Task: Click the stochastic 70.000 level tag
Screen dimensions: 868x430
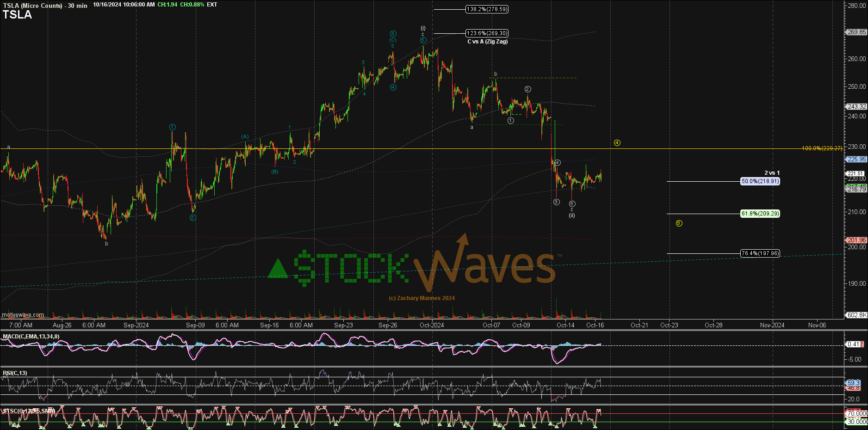Action: [x=857, y=413]
